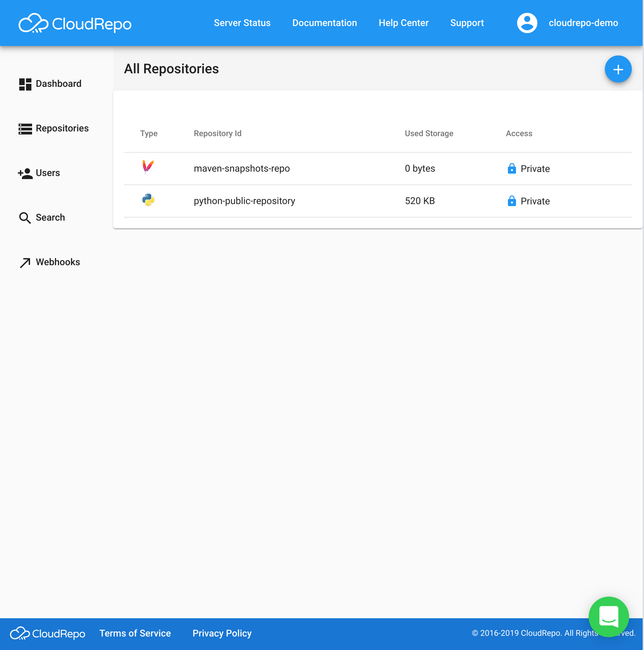Click the user account avatar icon
Screen dimensions: 644x650
point(527,23)
